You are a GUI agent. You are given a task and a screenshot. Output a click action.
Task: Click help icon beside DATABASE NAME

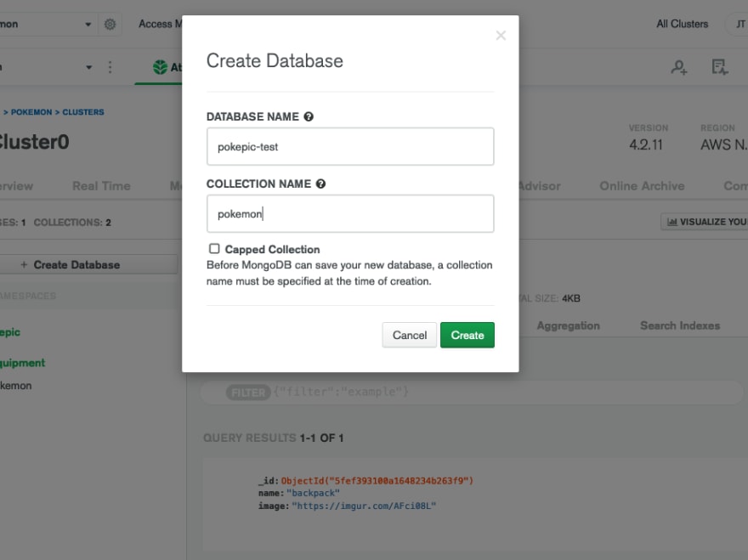pos(309,116)
